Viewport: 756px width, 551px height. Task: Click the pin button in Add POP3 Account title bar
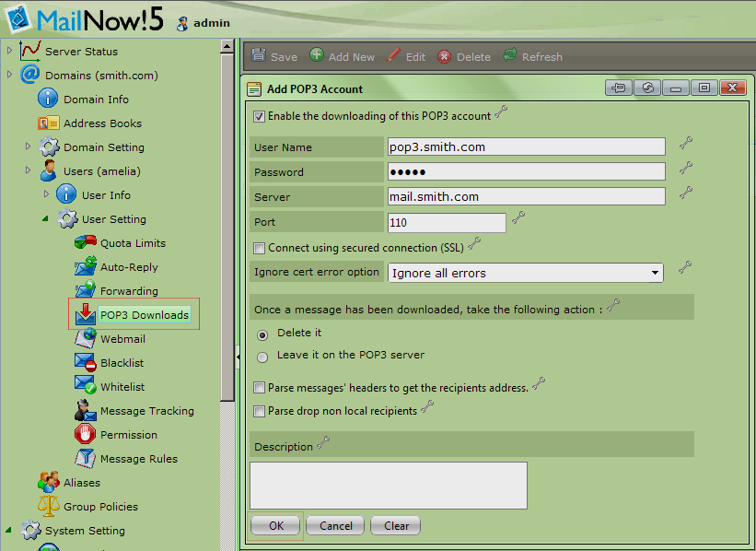619,88
